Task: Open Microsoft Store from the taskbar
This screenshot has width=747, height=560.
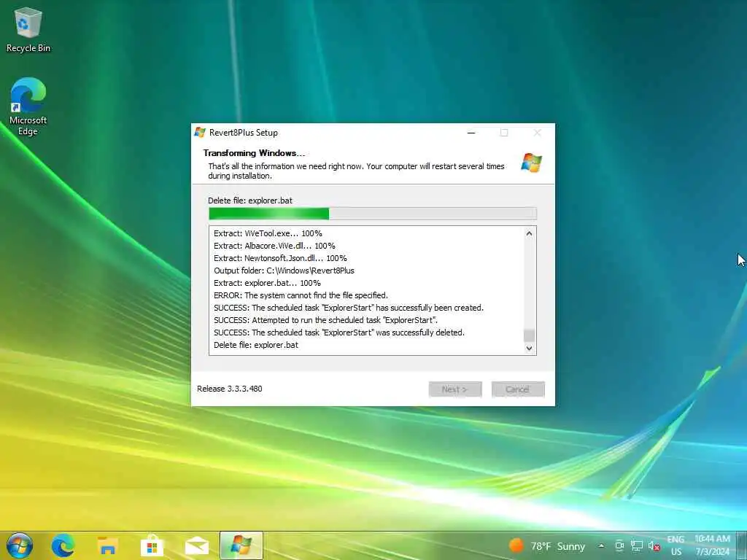Action: [152, 545]
